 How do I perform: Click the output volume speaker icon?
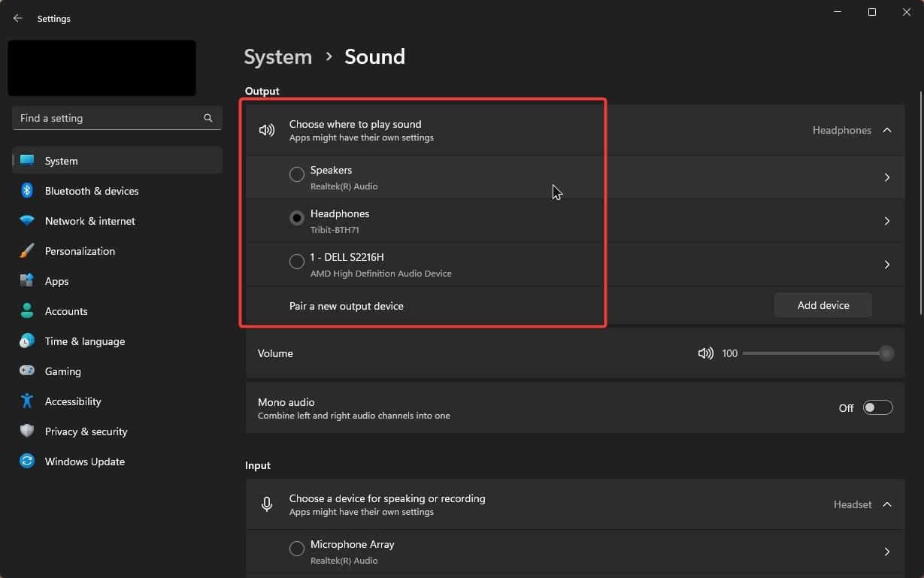click(x=705, y=353)
